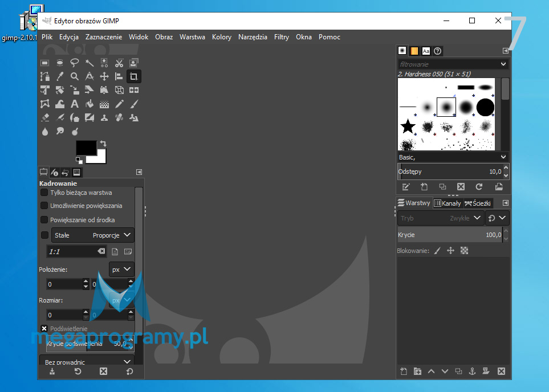Activate the Fuzzy Select magic wand
Image resolution: width=549 pixels, height=392 pixels.
(90, 63)
